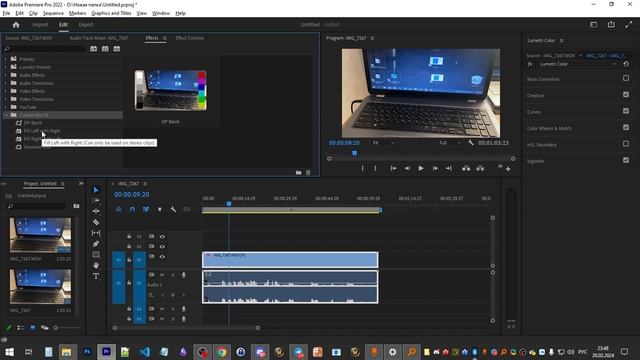The height and width of the screenshot is (360, 640).
Task: Select the Rectangle tool
Action: tap(96, 254)
